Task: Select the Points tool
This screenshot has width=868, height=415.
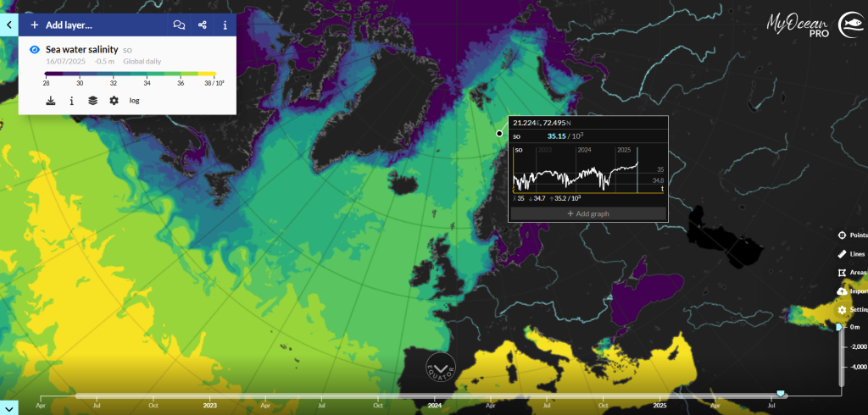Action: [x=853, y=235]
